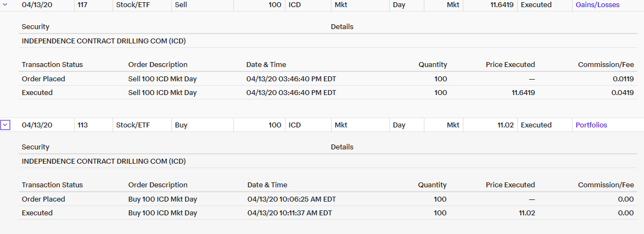
Task: Click the Security header under the sell order
Action: coord(36,27)
